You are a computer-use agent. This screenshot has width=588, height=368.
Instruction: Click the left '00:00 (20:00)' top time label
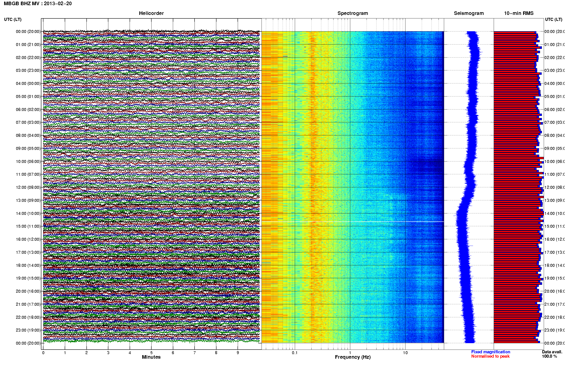click(28, 31)
